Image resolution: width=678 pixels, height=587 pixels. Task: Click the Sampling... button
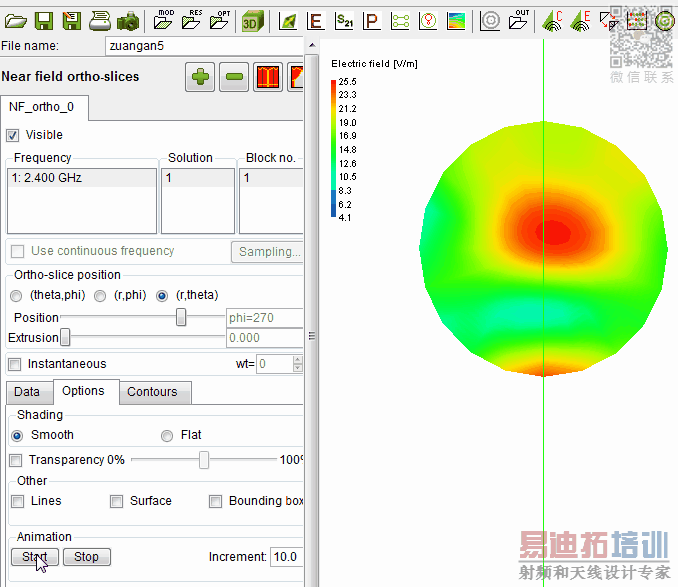pyautogui.click(x=268, y=252)
